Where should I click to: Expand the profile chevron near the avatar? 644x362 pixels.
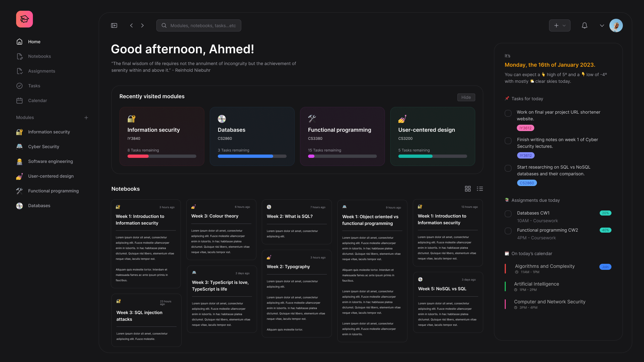pos(602,25)
